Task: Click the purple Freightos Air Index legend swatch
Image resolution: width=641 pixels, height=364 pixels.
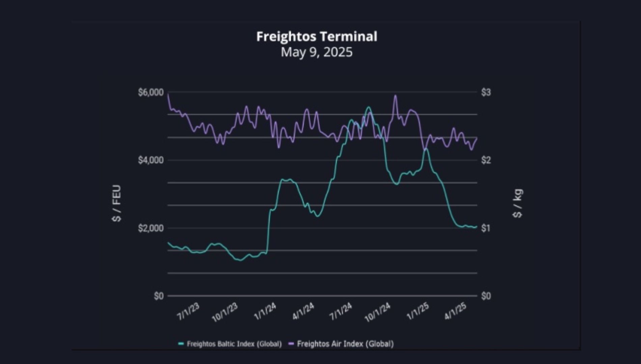Action: [291, 344]
